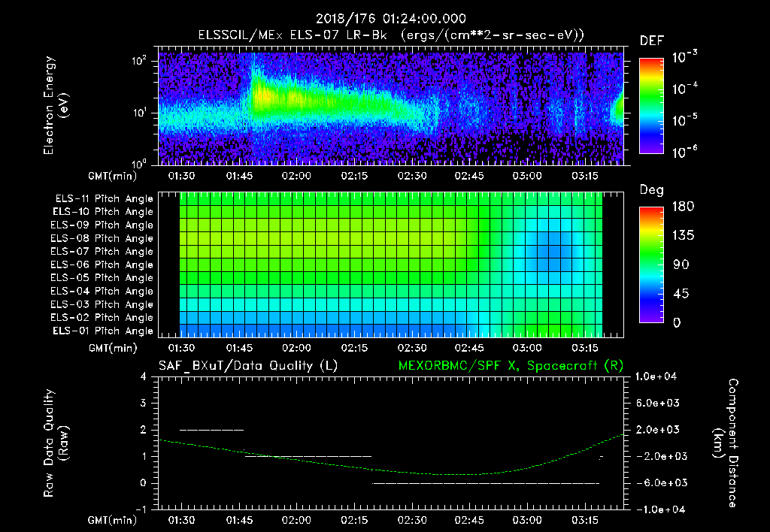770x532 pixels.
Task: Click the 45 tick on the Deg color bar
Action: click(x=681, y=294)
